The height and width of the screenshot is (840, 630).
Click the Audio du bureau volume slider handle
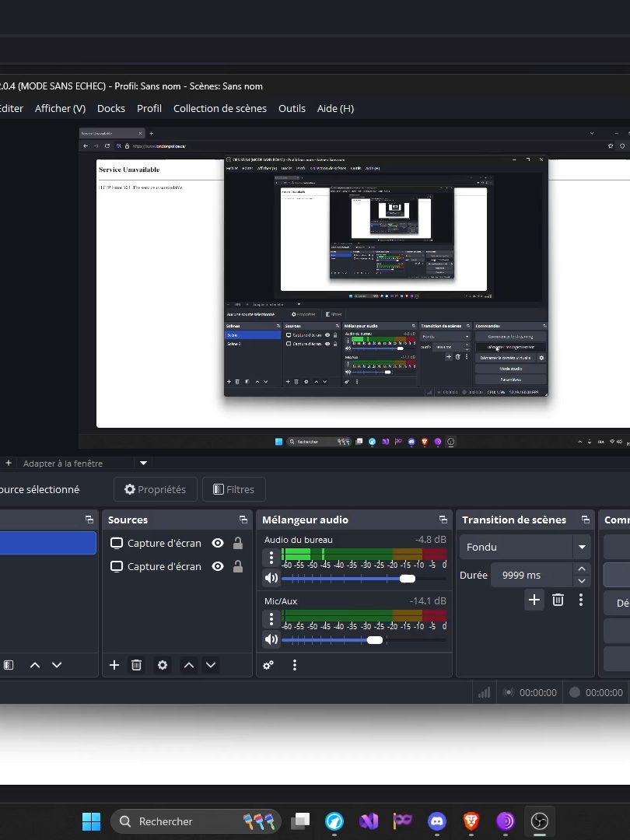click(x=407, y=579)
